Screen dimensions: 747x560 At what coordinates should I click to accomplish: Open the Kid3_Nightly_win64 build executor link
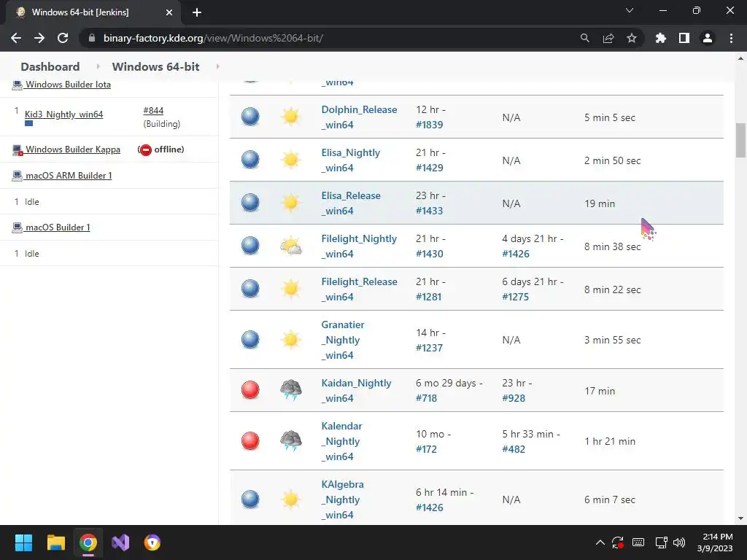coord(64,114)
